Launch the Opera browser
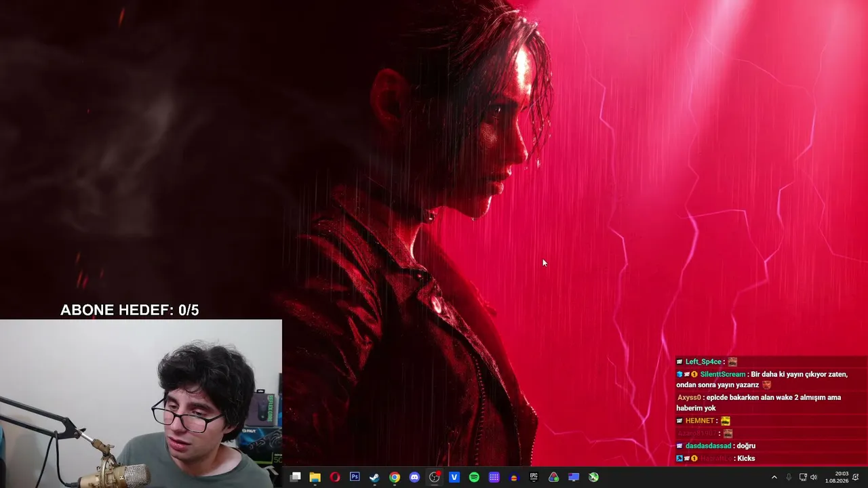This screenshot has width=868, height=488. pyautogui.click(x=335, y=477)
